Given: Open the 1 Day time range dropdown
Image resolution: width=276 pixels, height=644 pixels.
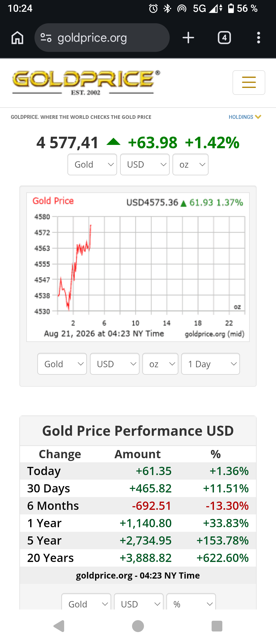Looking at the screenshot, I should [x=211, y=364].
